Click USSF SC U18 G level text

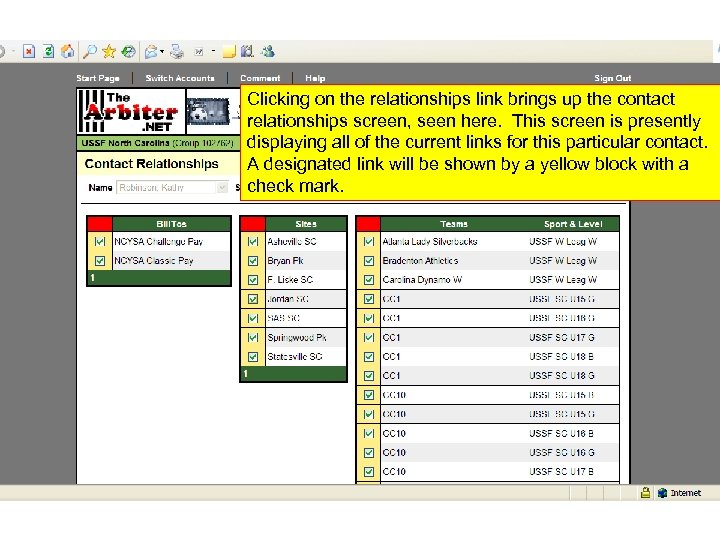562,376
